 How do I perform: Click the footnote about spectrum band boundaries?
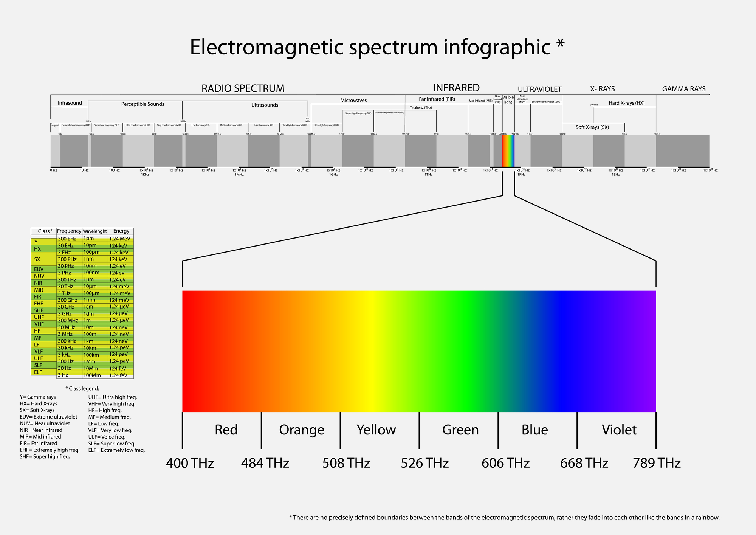(504, 518)
